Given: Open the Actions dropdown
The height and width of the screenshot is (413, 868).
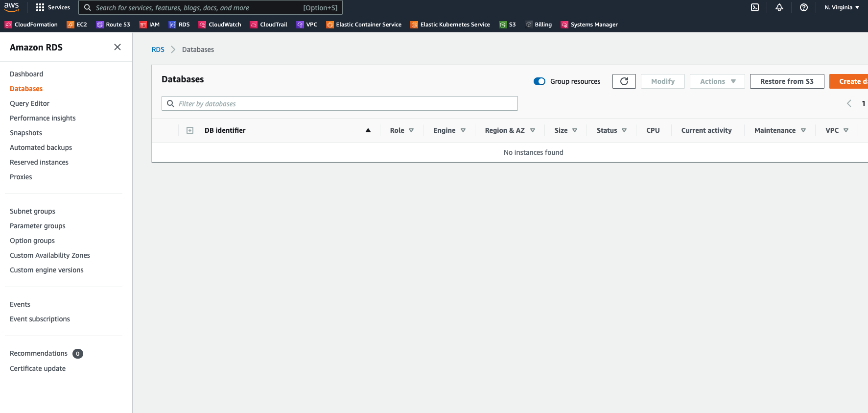Looking at the screenshot, I should 717,81.
